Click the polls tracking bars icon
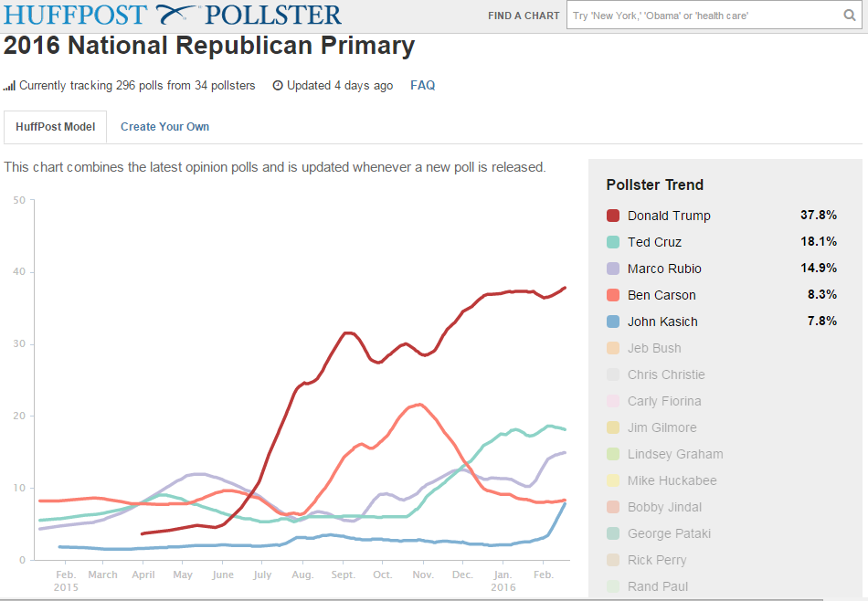The image size is (868, 601). (9, 86)
